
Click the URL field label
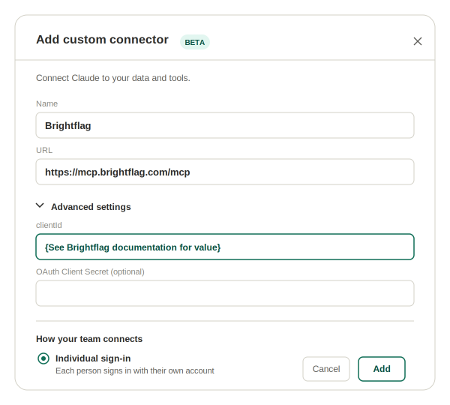tap(44, 150)
